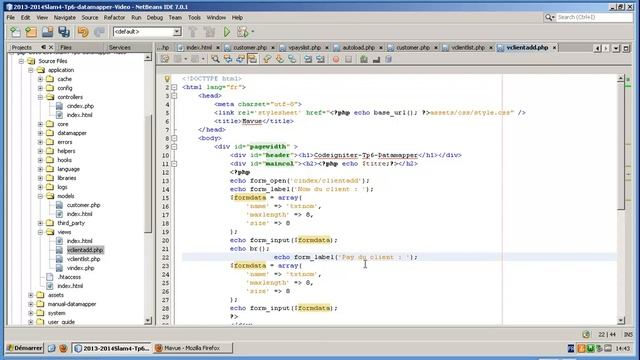Open the Refactor menu
The image size is (640, 360).
(x=114, y=18)
